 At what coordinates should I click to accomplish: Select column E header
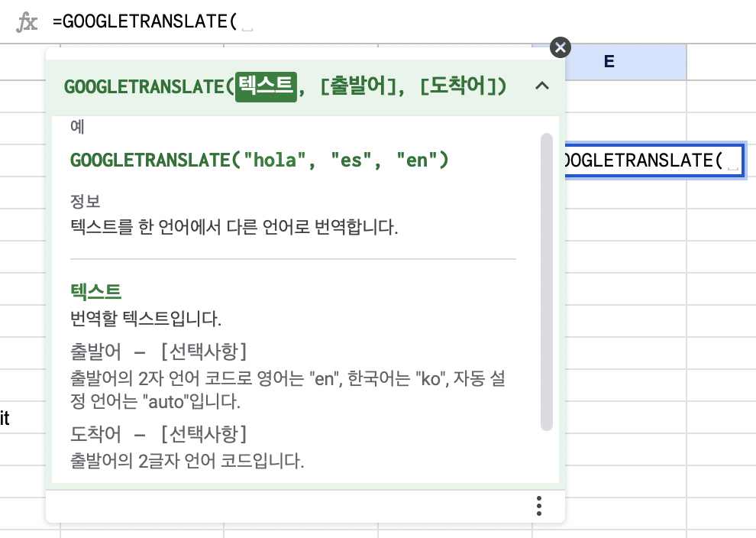coord(609,62)
